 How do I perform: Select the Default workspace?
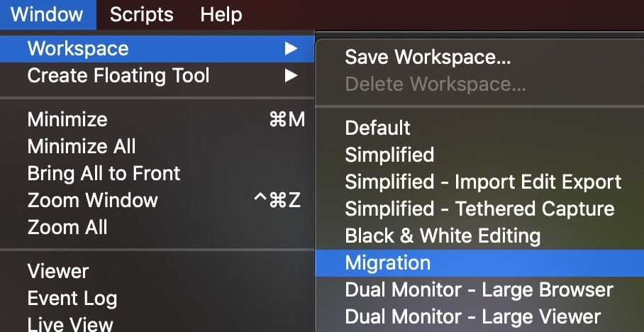(x=377, y=128)
